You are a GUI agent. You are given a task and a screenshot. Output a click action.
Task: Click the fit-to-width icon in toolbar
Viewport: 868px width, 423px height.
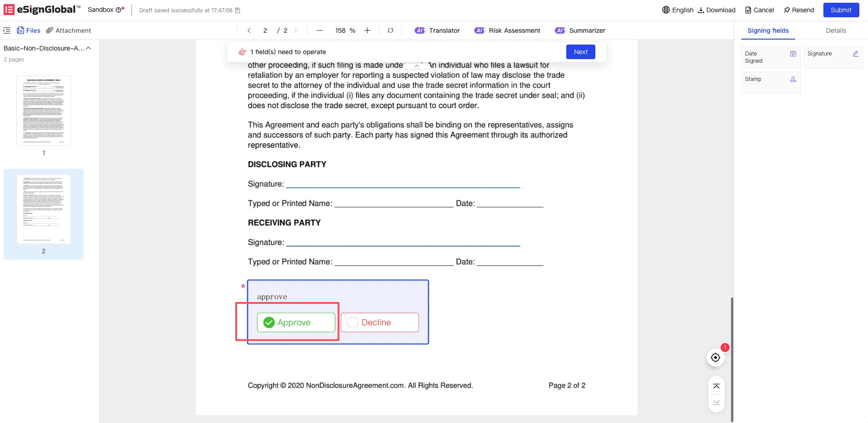pyautogui.click(x=391, y=30)
